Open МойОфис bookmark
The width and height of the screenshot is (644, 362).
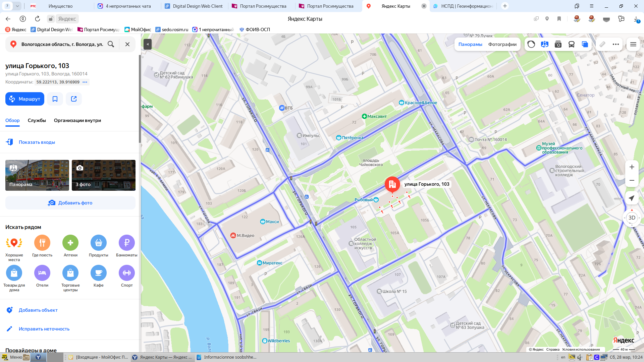point(138,29)
